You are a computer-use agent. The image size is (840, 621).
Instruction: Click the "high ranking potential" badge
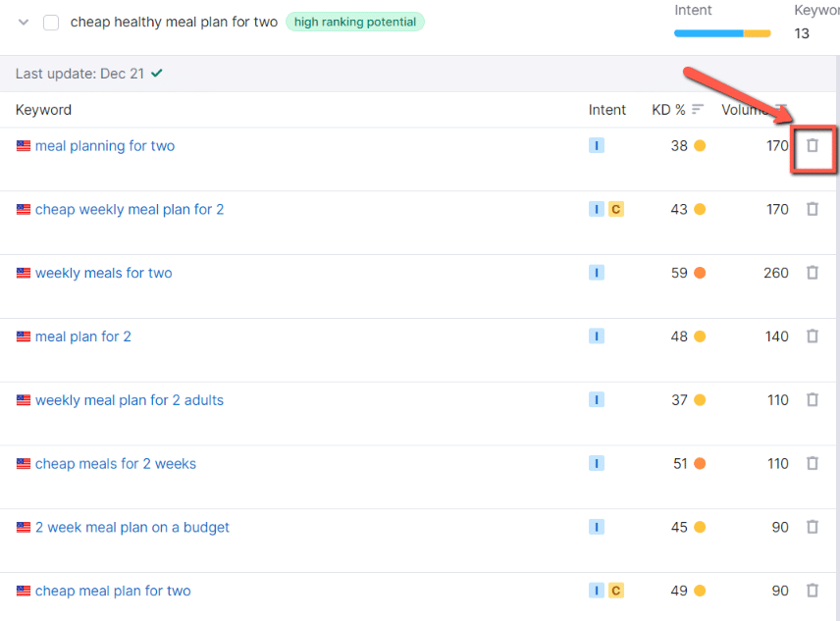pos(355,22)
